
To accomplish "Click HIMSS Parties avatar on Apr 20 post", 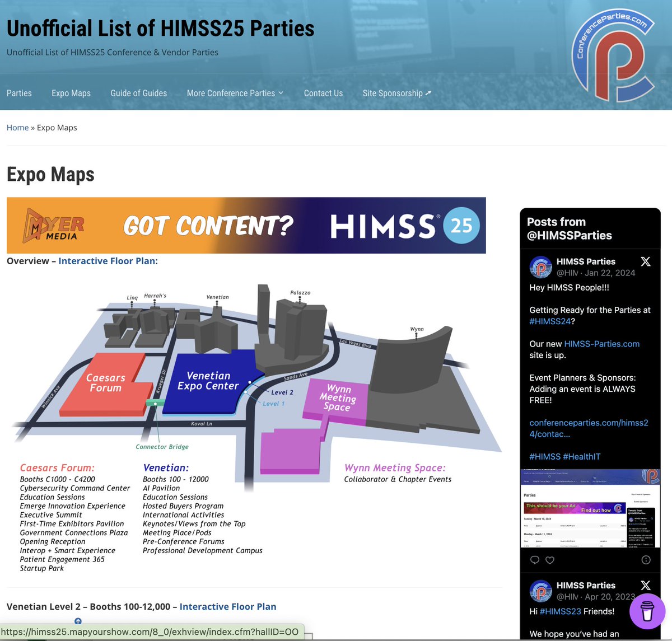I will click(x=541, y=591).
